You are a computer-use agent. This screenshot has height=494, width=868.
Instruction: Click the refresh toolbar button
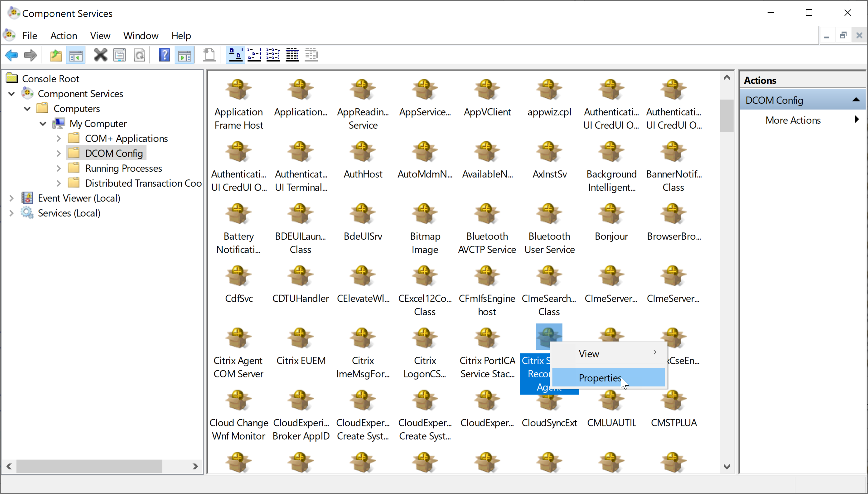tap(139, 55)
